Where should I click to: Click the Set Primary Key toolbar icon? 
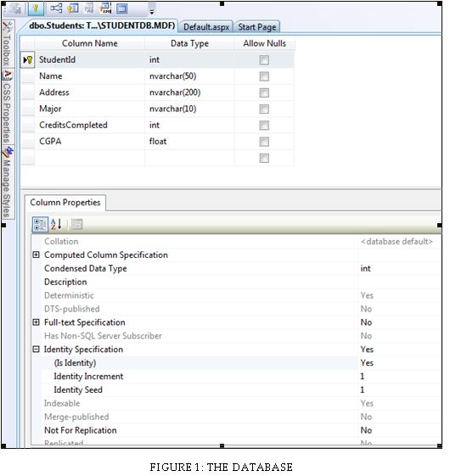pos(36,8)
